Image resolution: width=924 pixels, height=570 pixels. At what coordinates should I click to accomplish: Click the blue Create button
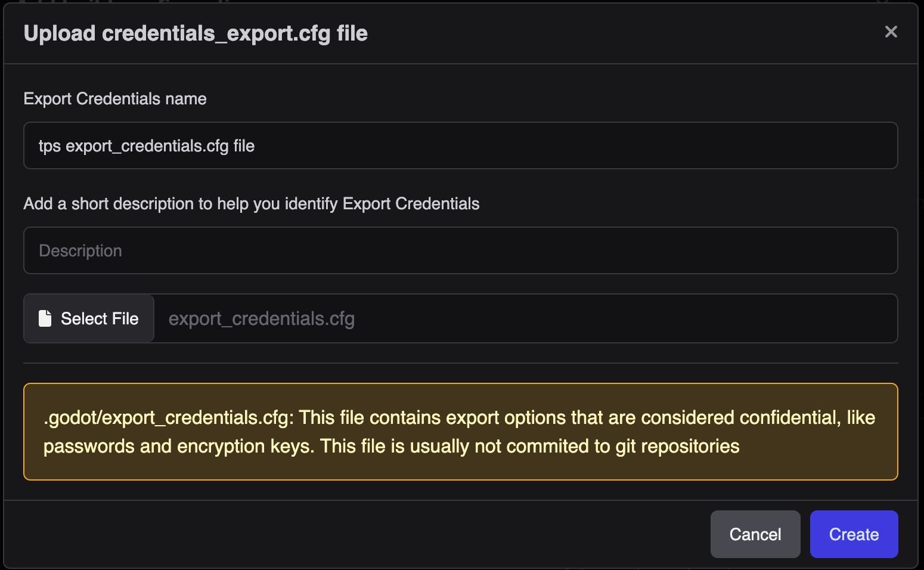(x=854, y=534)
